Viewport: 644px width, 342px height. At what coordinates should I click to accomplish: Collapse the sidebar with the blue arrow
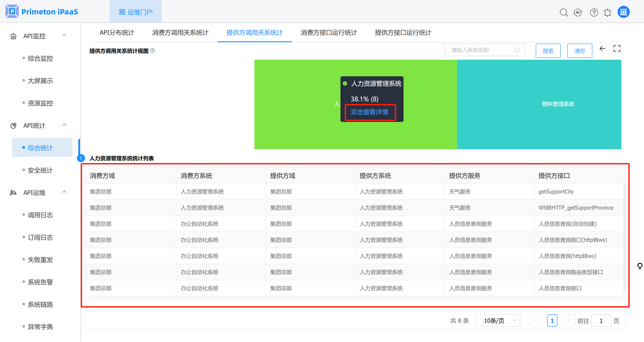[81, 158]
